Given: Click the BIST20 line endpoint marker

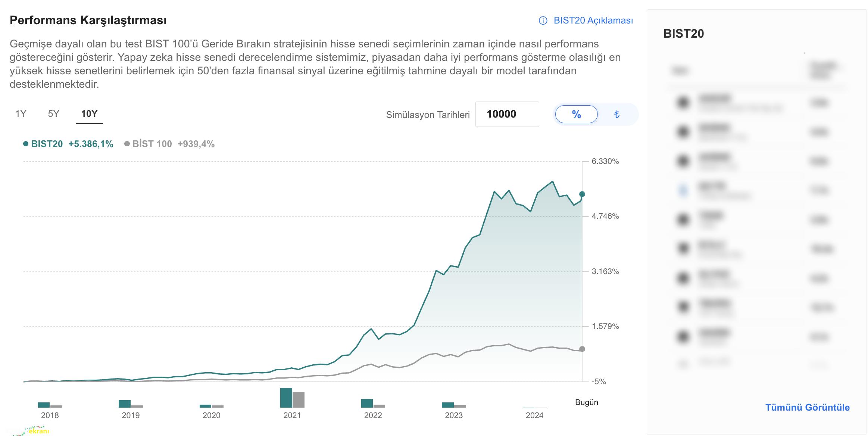Looking at the screenshot, I should (x=582, y=194).
